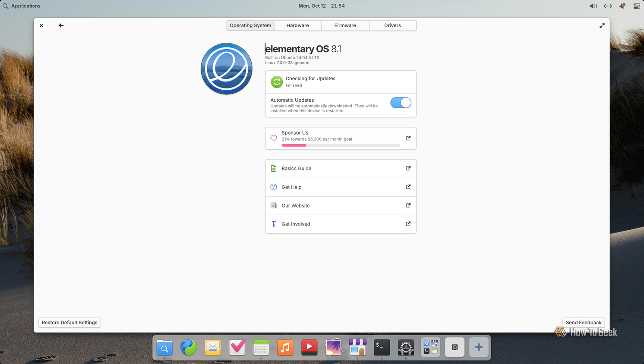Go to the Drivers tab
Screen dimensions: 644x364
coord(393,25)
